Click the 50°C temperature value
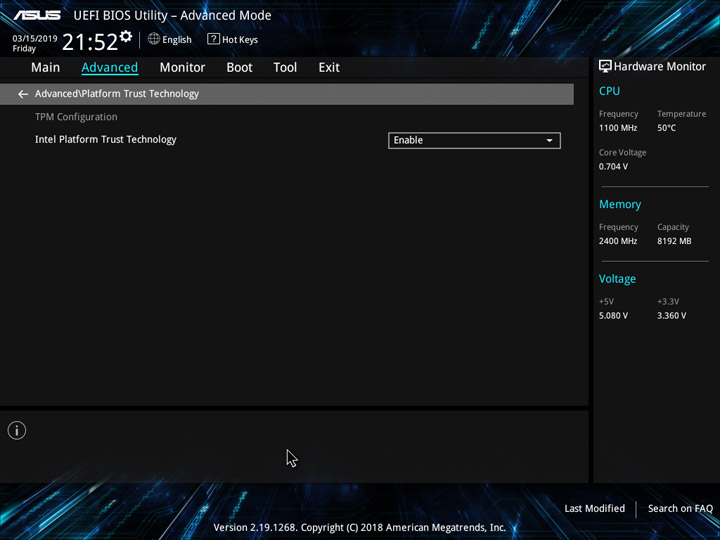The height and width of the screenshot is (540, 720). pyautogui.click(x=666, y=128)
